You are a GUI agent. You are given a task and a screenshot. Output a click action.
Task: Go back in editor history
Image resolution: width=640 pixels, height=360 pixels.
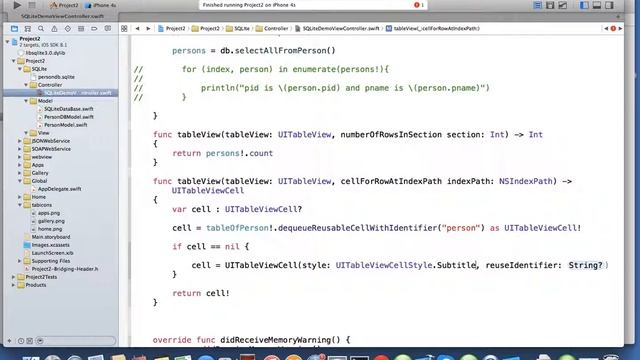pos(138,29)
